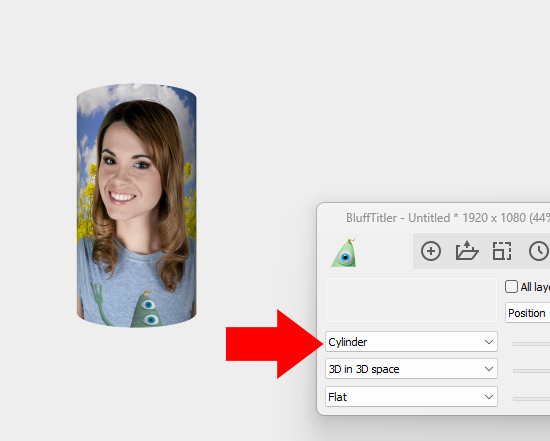The height and width of the screenshot is (441, 550).
Task: Click the empty text box above the Cylinder dropdown
Action: pyautogui.click(x=411, y=300)
